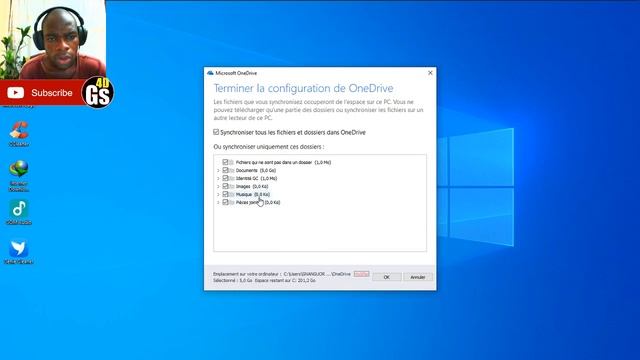
Task: Click "Terminer la configuration de OneDrive" heading
Action: [x=303, y=88]
